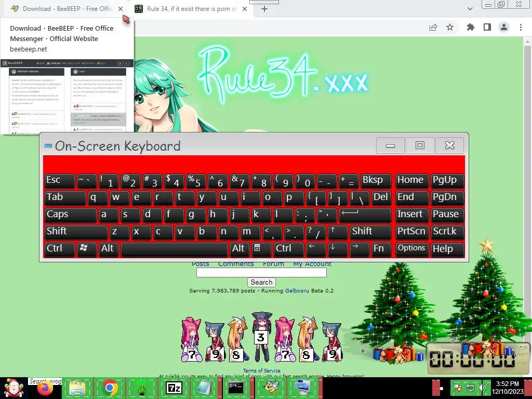The width and height of the screenshot is (532, 399).
Task: Open the BeeBEEP bee taskbar icon
Action: click(271, 388)
